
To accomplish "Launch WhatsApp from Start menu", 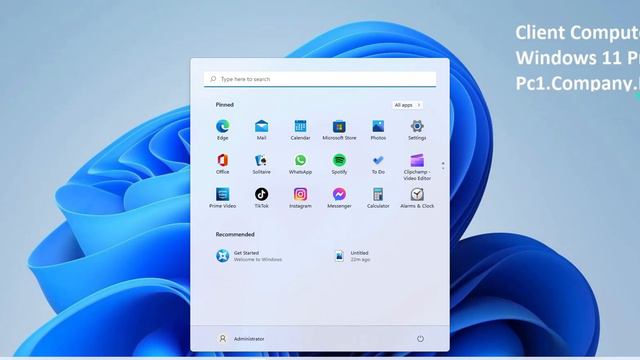I will [300, 164].
